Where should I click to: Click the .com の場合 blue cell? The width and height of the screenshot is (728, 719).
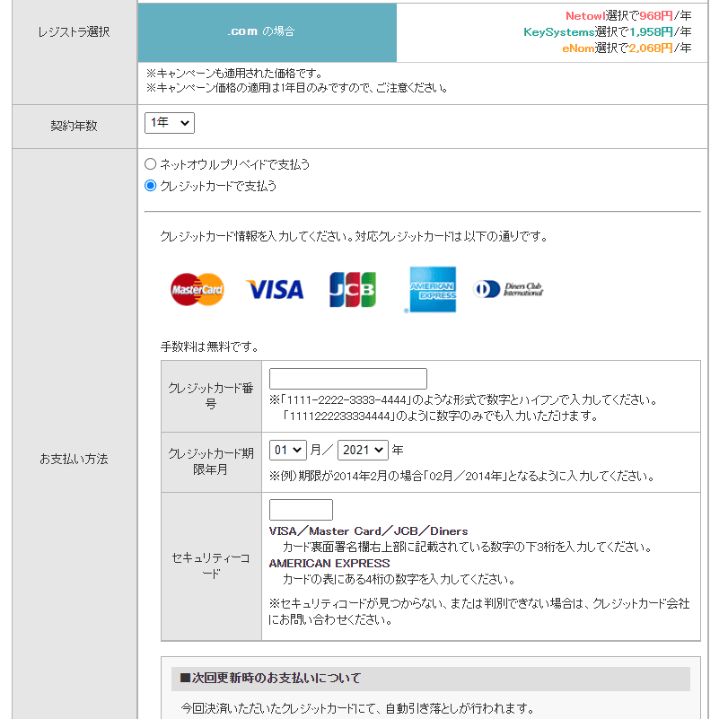tap(268, 32)
